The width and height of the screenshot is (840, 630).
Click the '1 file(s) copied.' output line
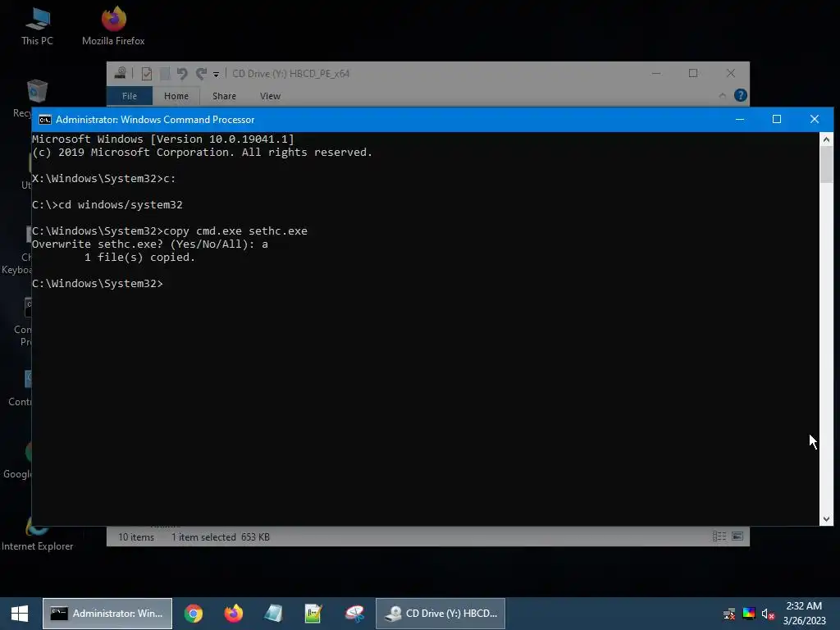(139, 257)
